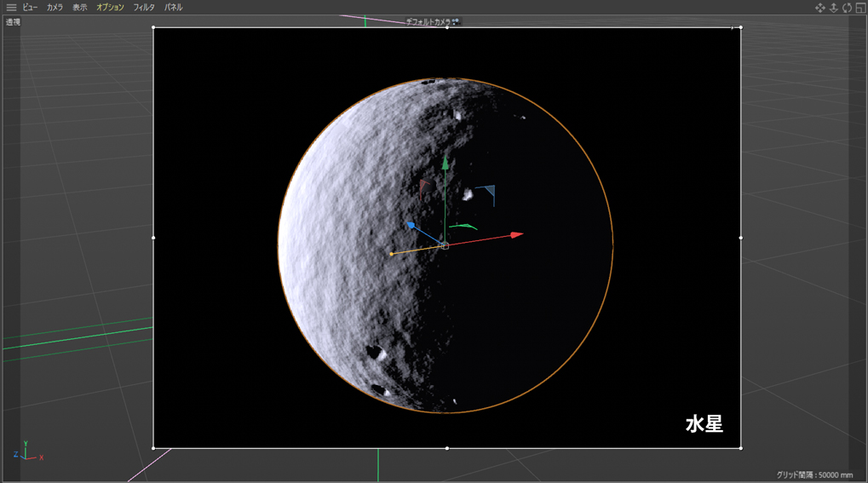
Task: Open the オプション menu
Action: [110, 8]
